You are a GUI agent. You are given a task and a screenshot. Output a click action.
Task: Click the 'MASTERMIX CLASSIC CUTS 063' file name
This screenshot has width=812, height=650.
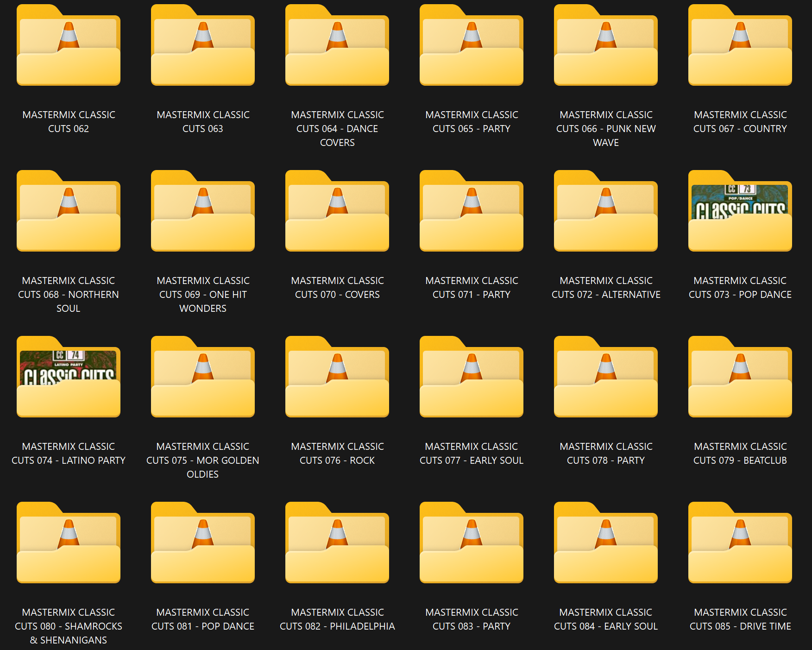[203, 121]
